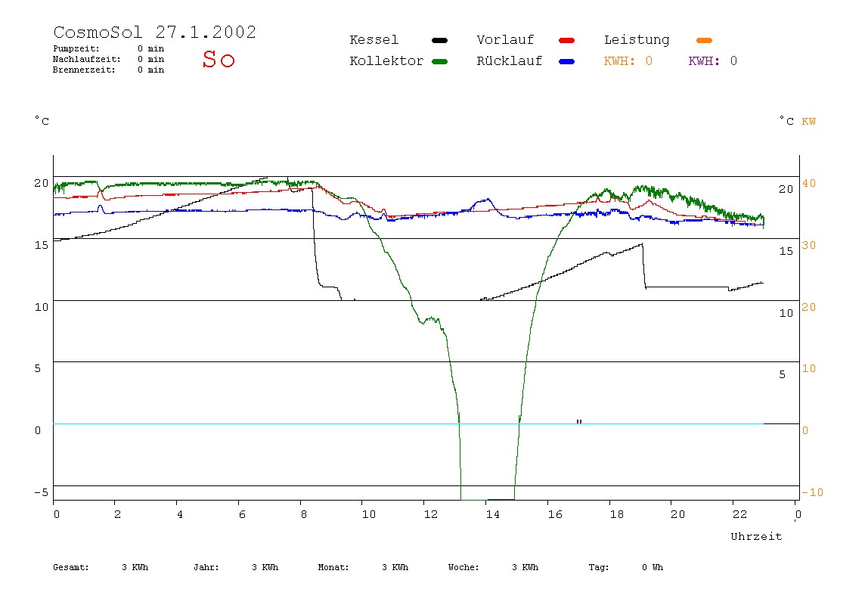Click the orange 'KWH: 0' value

(628, 61)
